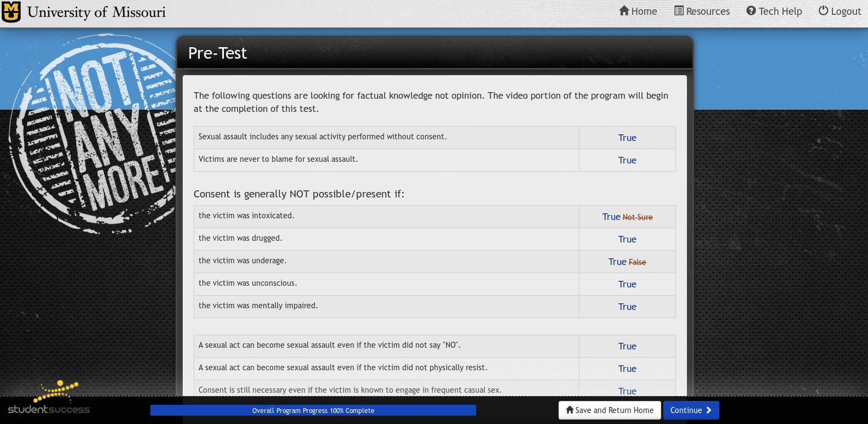Click True answer for sexual assault definition
The image size is (868, 424).
click(627, 138)
